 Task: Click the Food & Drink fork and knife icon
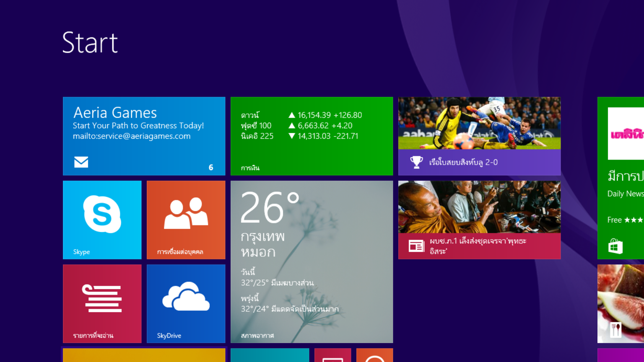click(615, 330)
